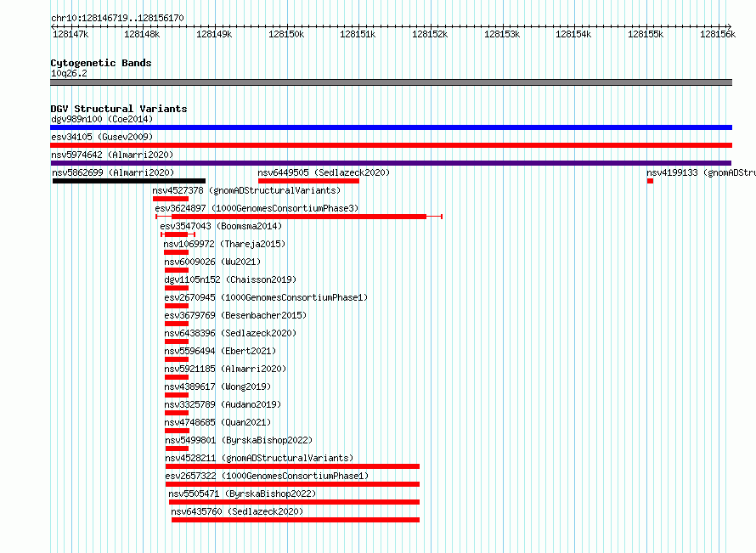Open the nsv5921185 (Almarri2020) label

(x=226, y=369)
